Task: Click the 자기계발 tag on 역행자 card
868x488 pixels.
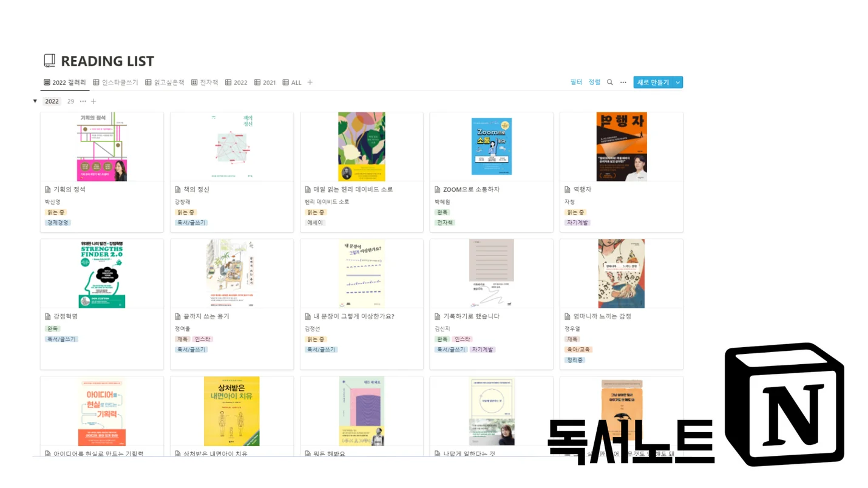Action: pyautogui.click(x=578, y=223)
